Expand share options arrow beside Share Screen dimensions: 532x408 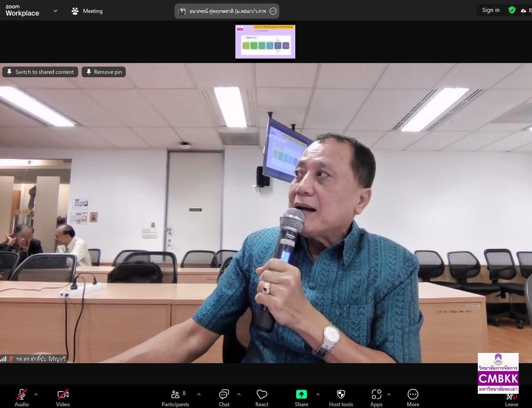point(318,394)
